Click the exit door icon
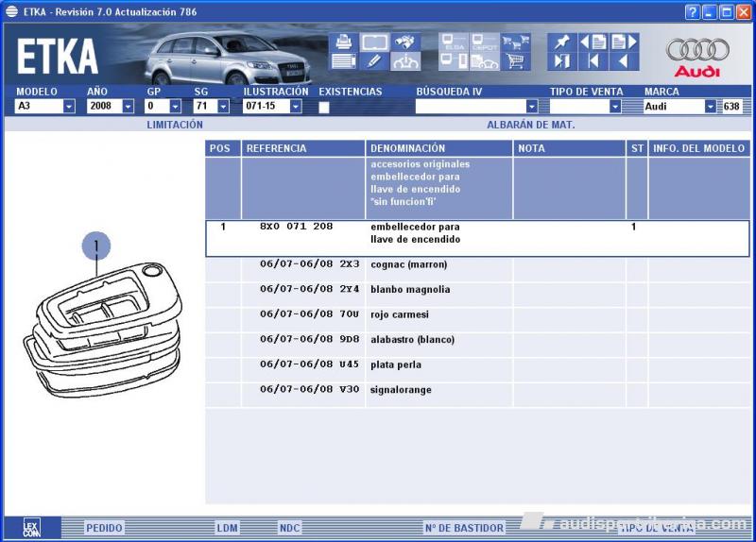 tap(562, 61)
